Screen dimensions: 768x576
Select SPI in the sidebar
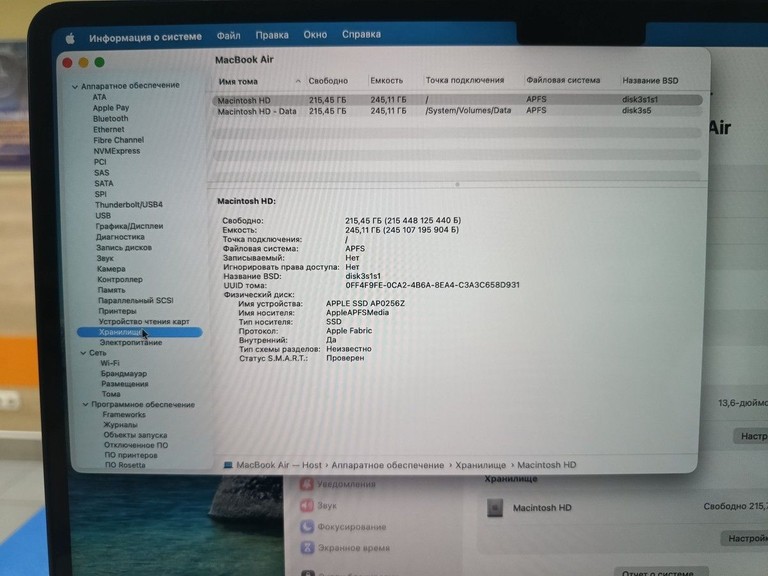[x=100, y=194]
